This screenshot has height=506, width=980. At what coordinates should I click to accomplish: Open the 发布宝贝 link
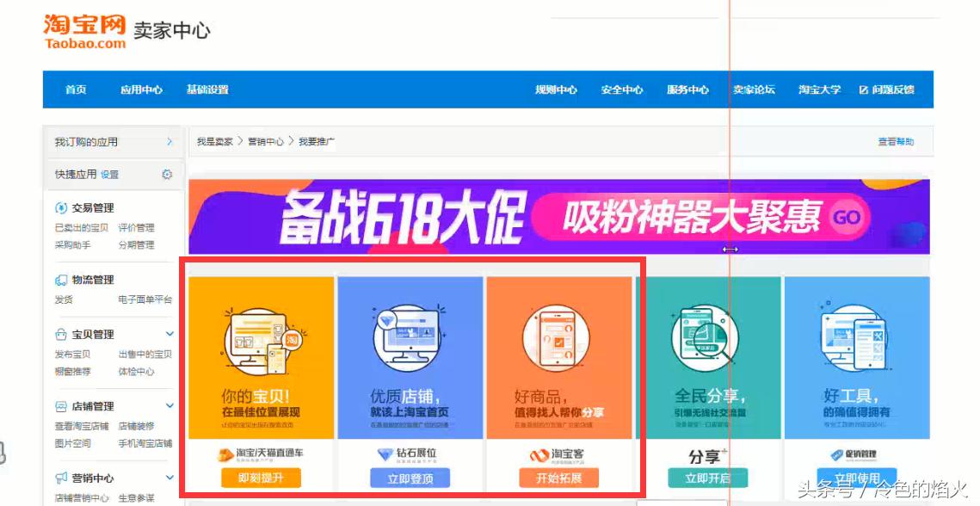tap(72, 354)
